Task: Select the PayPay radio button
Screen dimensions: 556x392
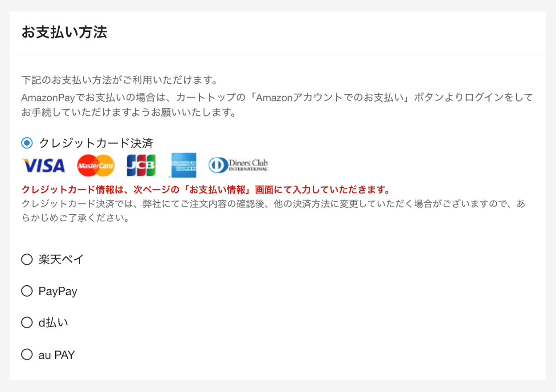Action: pyautogui.click(x=27, y=291)
